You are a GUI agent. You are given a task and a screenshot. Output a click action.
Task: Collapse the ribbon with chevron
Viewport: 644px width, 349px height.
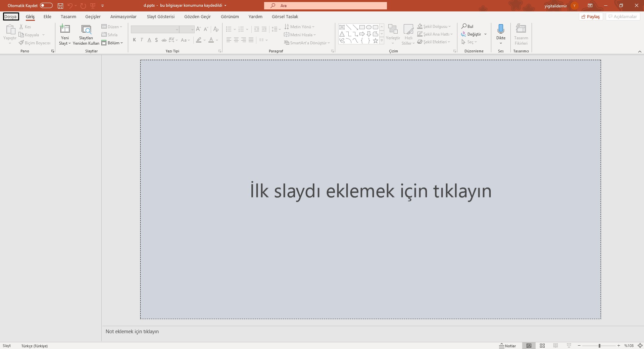(x=639, y=51)
